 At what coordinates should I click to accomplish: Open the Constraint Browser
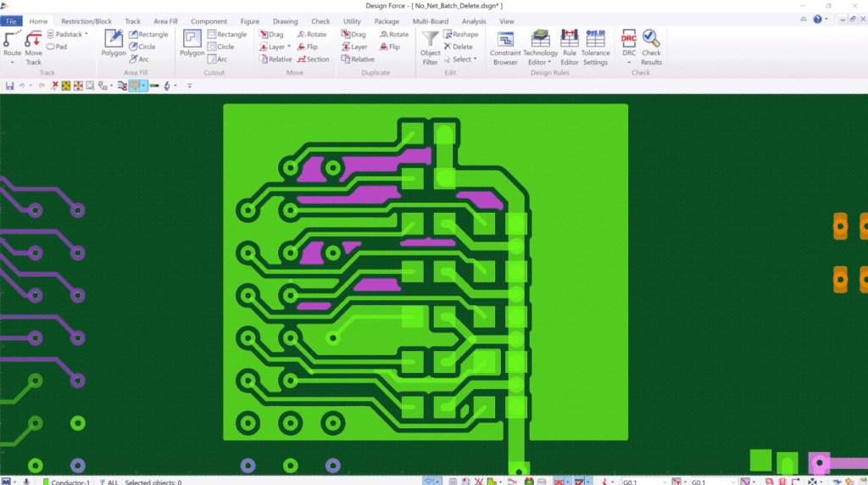(505, 47)
